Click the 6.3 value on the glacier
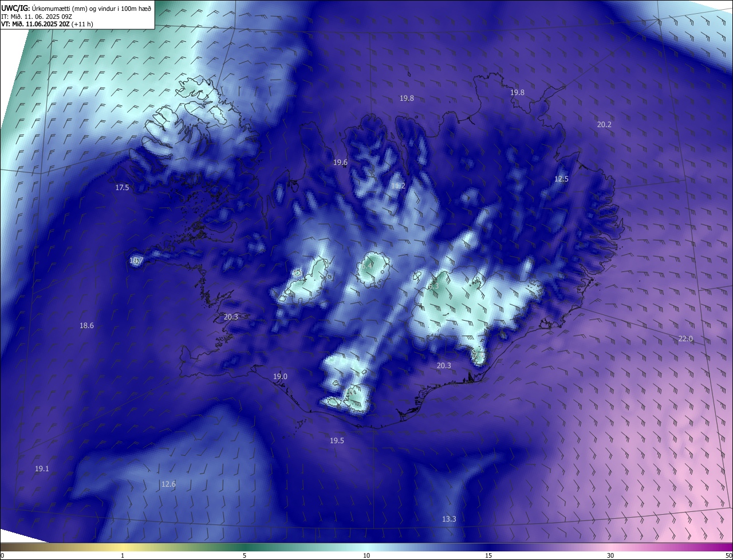 (x=433, y=285)
